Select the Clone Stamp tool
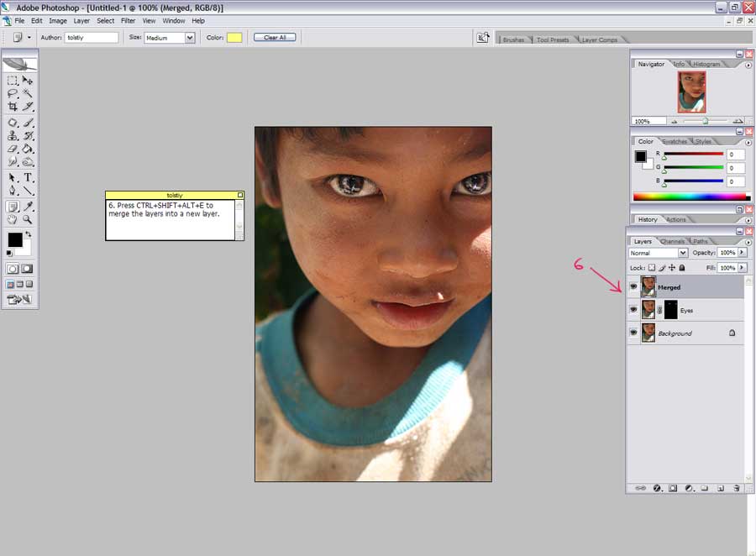The width and height of the screenshot is (756, 556). (x=13, y=135)
